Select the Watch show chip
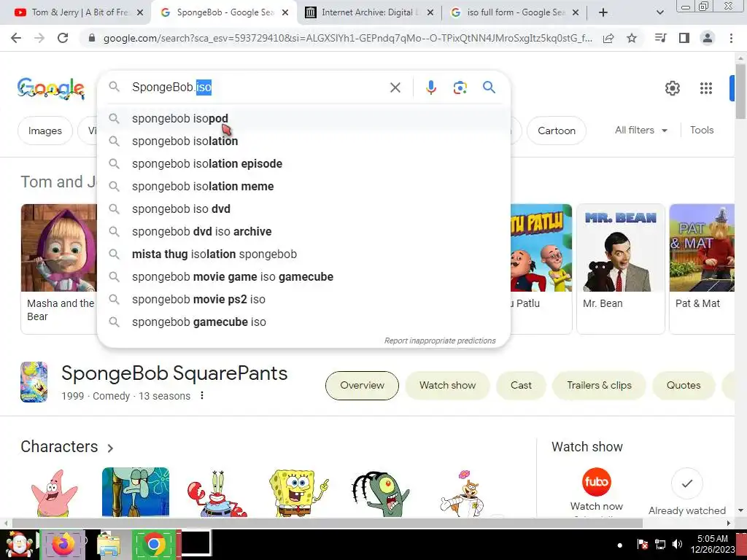The width and height of the screenshot is (747, 560). point(447,385)
